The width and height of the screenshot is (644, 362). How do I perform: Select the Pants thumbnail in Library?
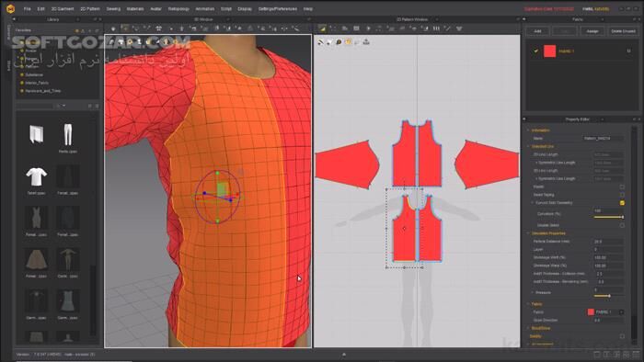68,135
